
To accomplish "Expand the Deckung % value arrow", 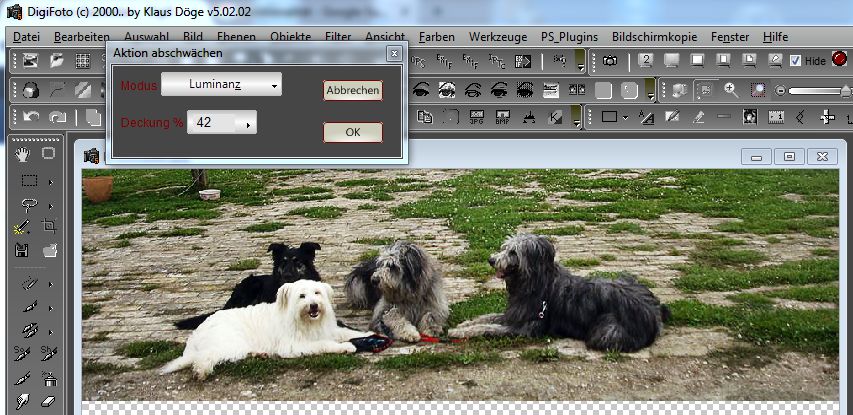I will [x=248, y=124].
